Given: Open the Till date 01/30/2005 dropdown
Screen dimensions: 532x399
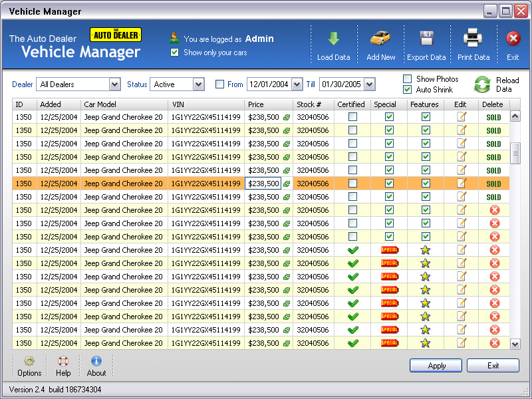Looking at the screenshot, I should [x=370, y=84].
